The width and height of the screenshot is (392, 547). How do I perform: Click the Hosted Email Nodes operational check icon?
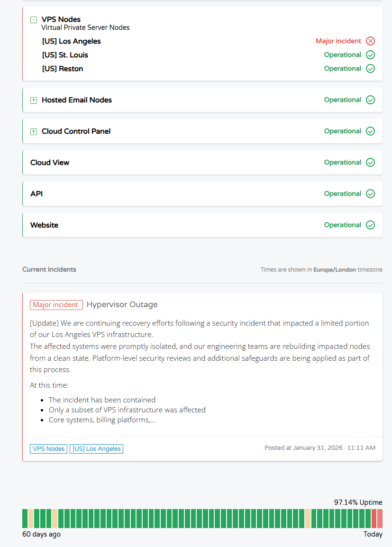click(x=370, y=100)
